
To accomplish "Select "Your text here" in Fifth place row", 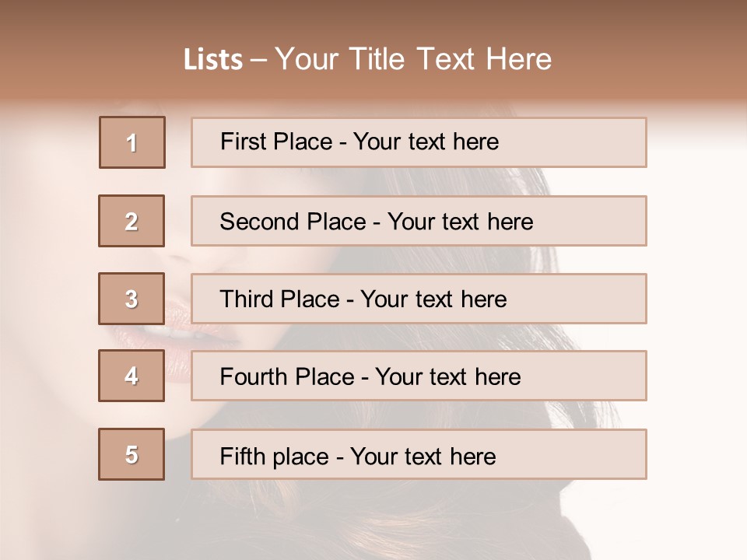I will click(423, 456).
